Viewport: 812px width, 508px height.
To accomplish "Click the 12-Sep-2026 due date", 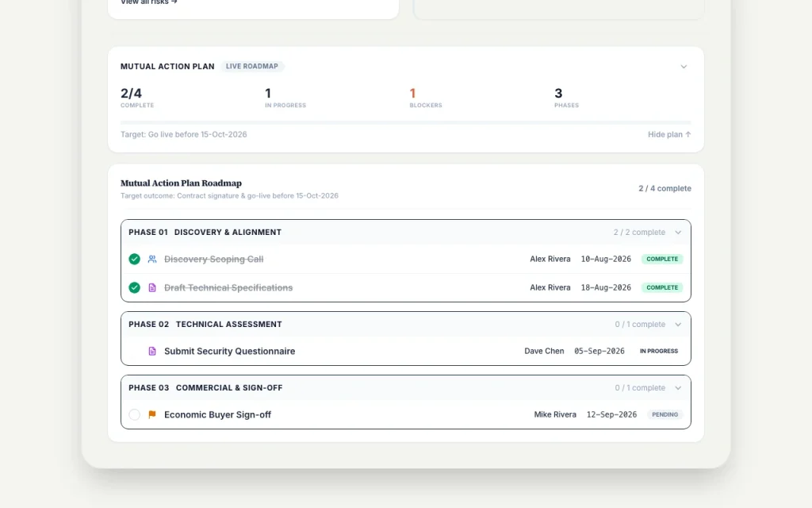I will point(611,414).
